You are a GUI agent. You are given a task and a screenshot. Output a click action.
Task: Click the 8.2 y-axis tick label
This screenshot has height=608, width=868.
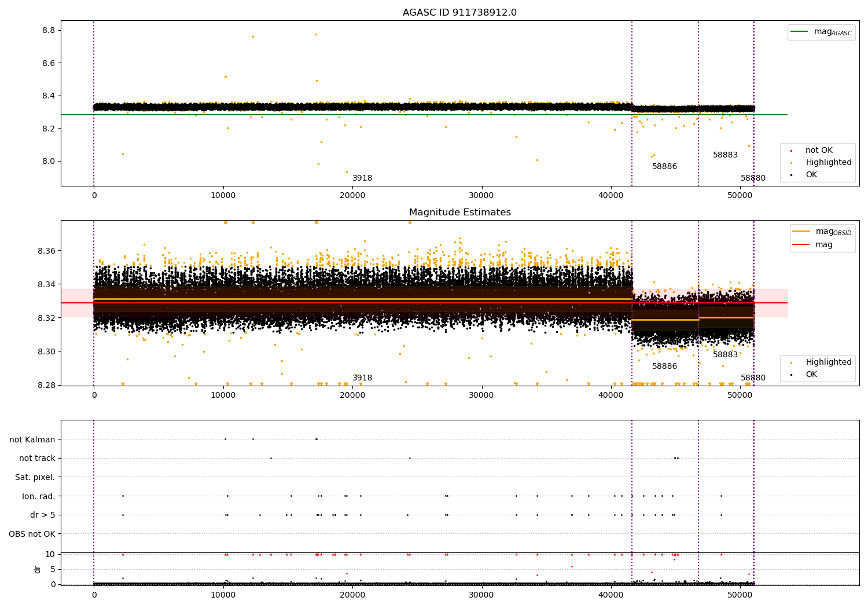coord(49,129)
